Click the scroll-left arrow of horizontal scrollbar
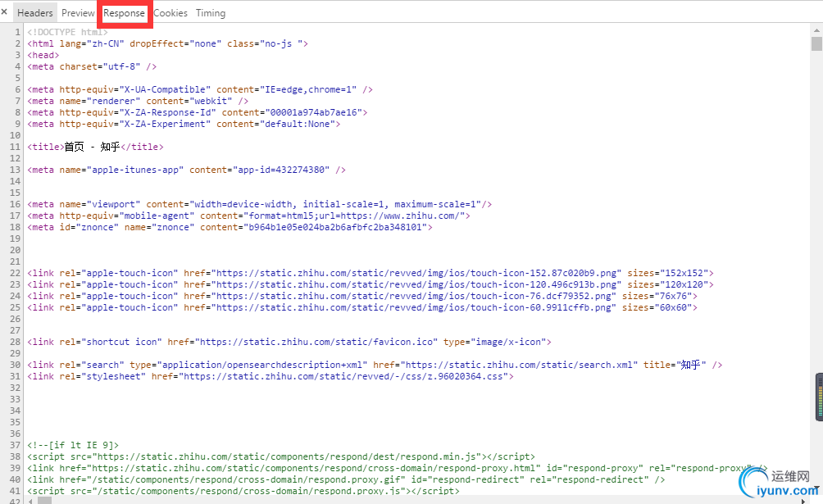 30,501
